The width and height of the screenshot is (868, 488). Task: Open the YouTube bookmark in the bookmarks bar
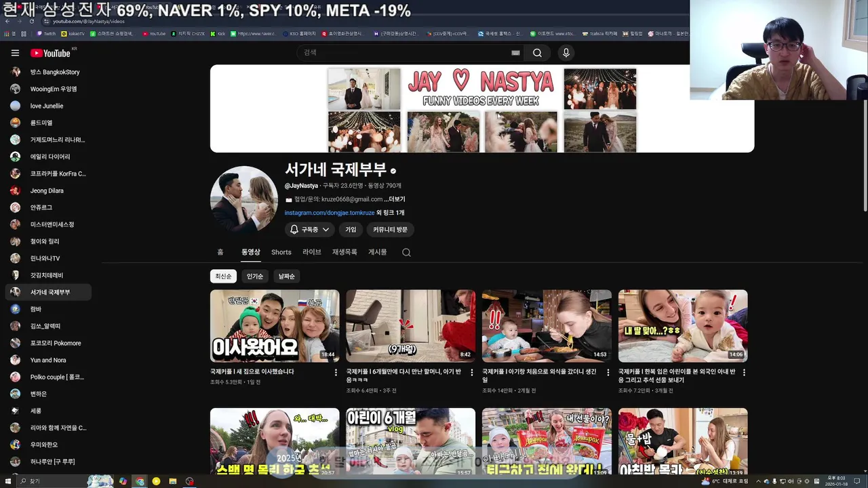(x=154, y=33)
